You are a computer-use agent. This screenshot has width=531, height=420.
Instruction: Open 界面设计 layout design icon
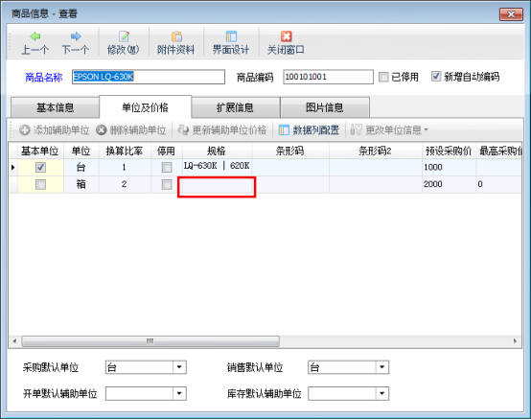(231, 36)
